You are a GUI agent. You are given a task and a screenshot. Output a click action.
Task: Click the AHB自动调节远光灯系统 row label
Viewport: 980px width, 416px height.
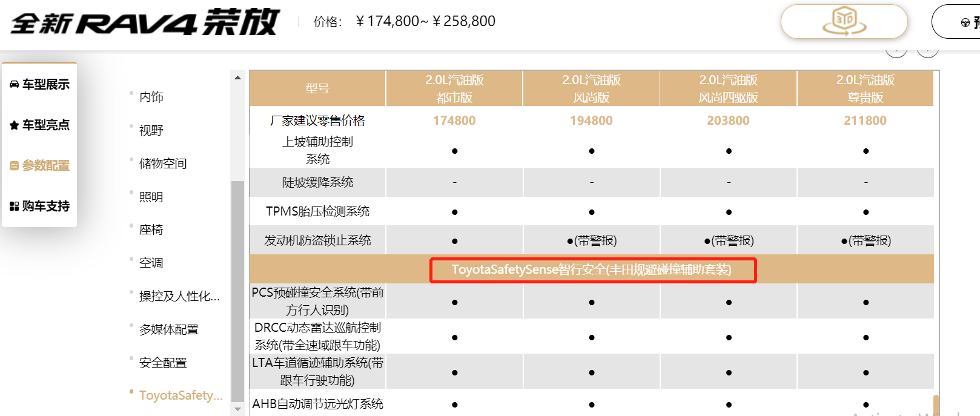(317, 404)
